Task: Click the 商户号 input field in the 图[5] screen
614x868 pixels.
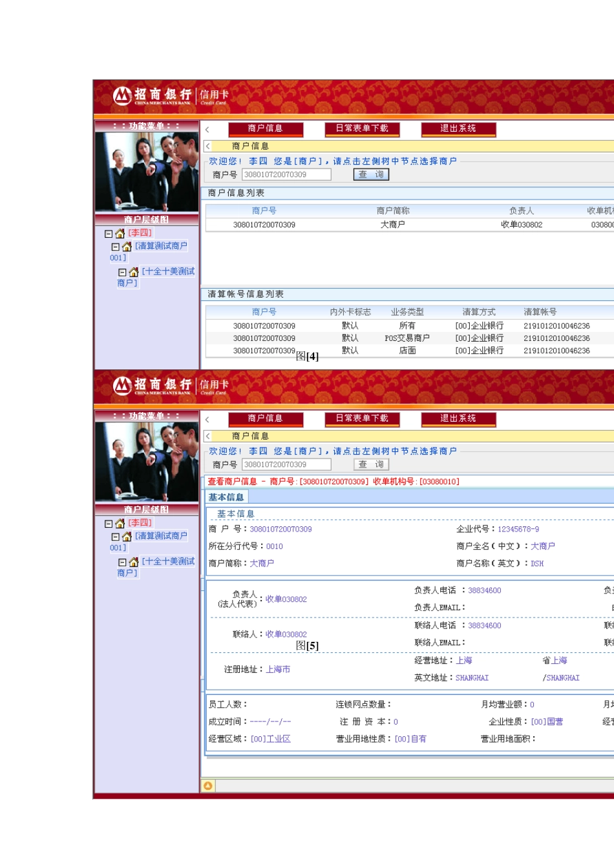Action: 286,464
